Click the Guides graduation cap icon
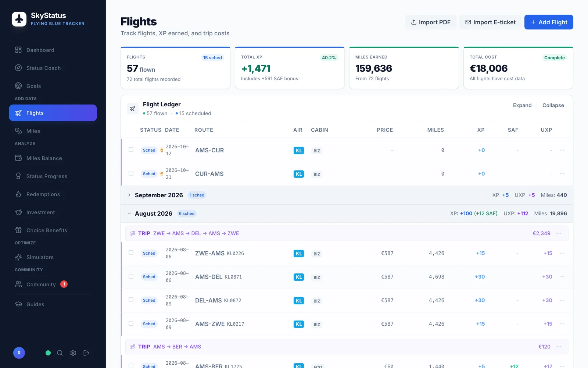This screenshot has width=588, height=368. click(x=18, y=304)
